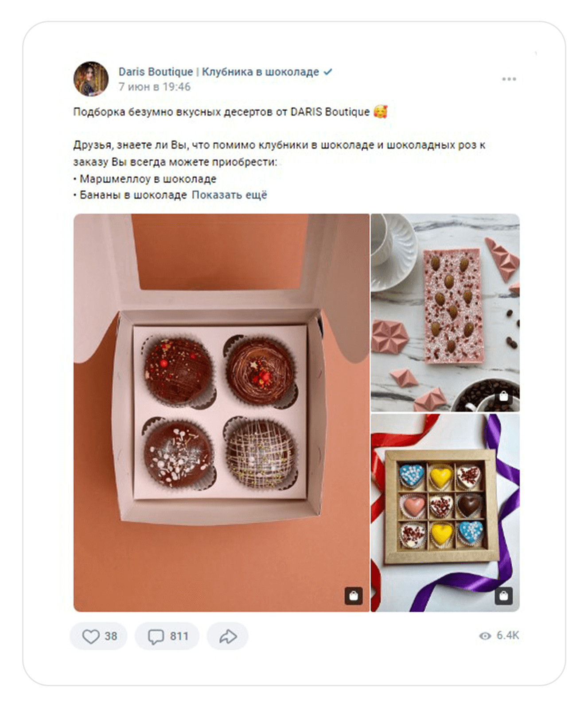Click shopping bag icon on chocolate bombs photo
The image size is (588, 719).
[x=354, y=596]
